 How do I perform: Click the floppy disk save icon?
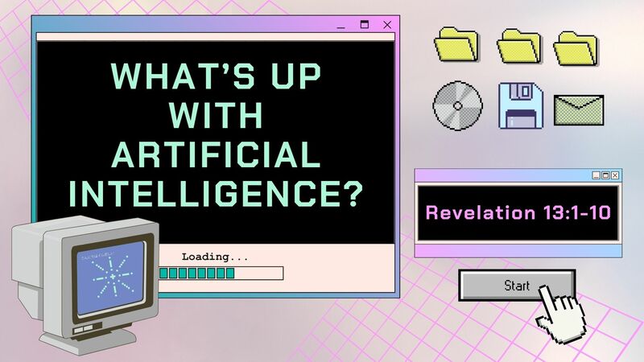[521, 105]
